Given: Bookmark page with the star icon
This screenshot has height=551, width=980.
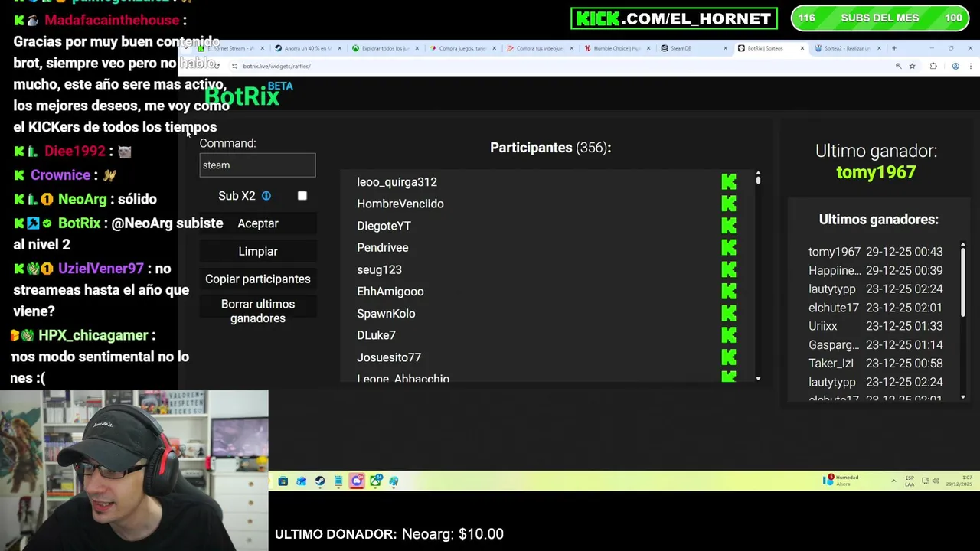Looking at the screenshot, I should [x=912, y=67].
